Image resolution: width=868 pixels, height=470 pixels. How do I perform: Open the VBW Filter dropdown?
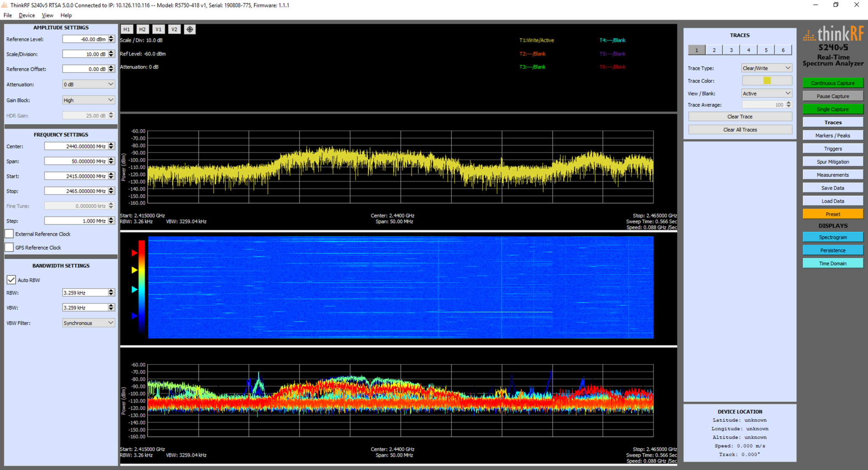pyautogui.click(x=88, y=323)
